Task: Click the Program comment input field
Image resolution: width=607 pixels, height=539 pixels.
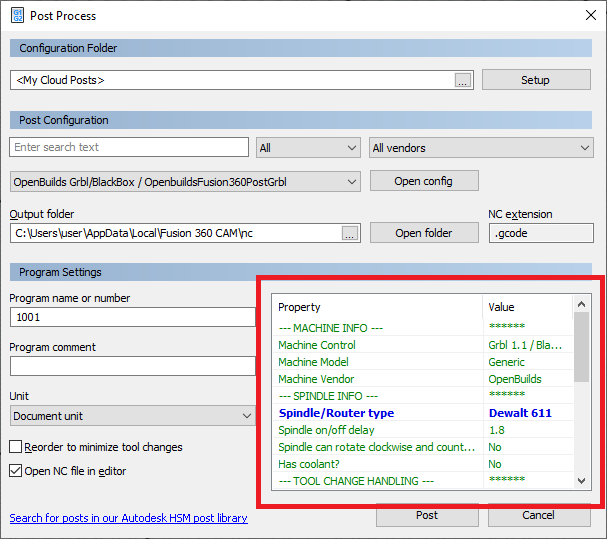Action: (x=132, y=366)
